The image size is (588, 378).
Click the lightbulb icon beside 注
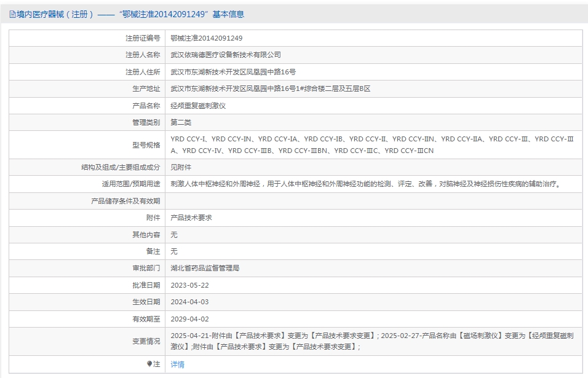pyautogui.click(x=149, y=364)
